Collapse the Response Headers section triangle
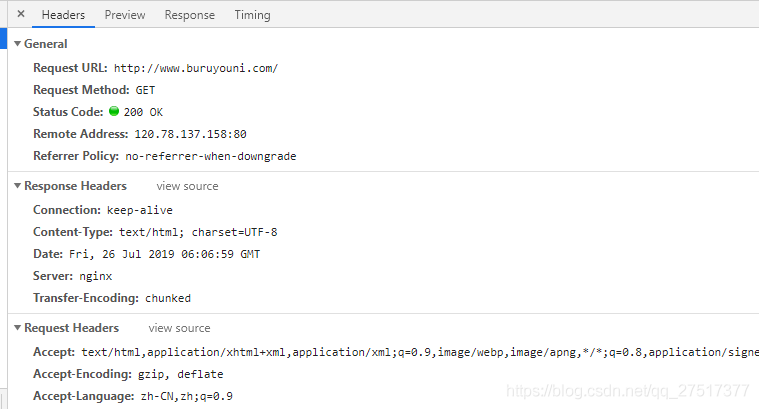759x409 pixels. tap(17, 186)
